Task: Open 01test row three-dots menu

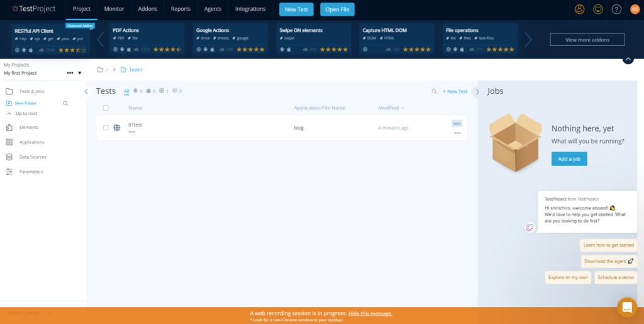Action: pos(457,133)
